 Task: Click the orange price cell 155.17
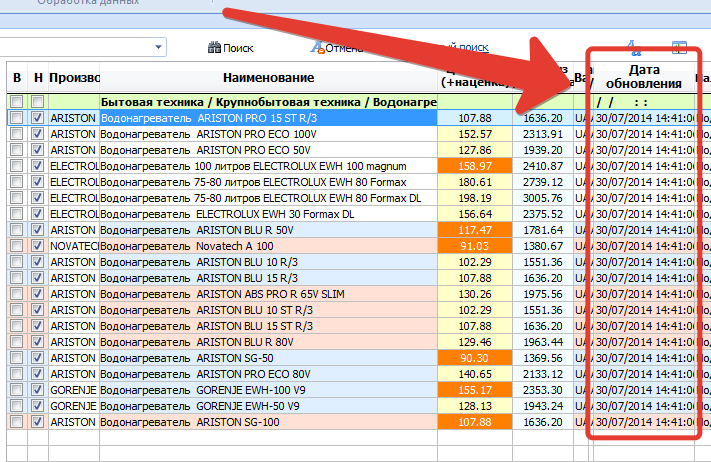[475, 390]
